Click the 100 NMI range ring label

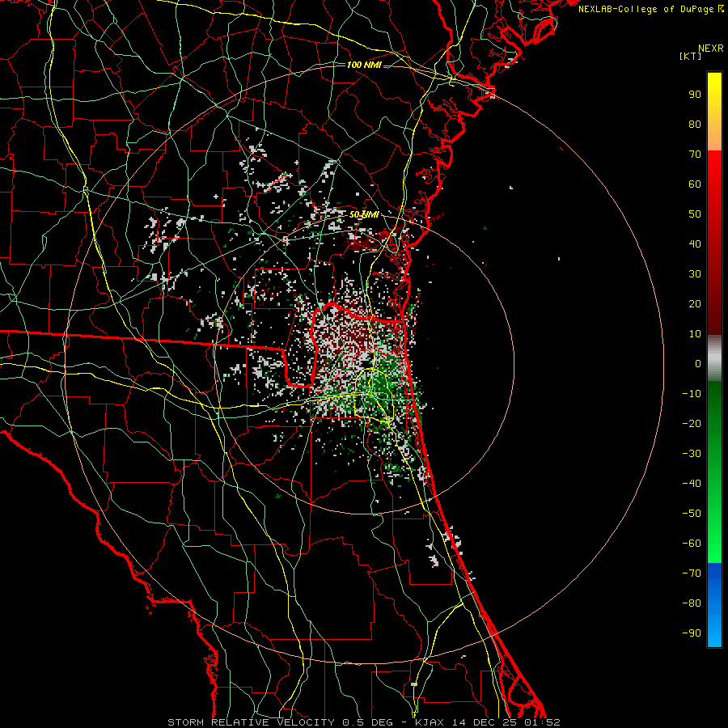(x=364, y=65)
